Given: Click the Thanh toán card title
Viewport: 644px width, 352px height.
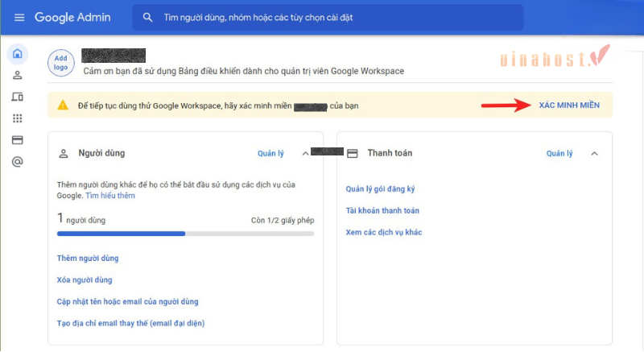Looking at the screenshot, I should (x=390, y=153).
